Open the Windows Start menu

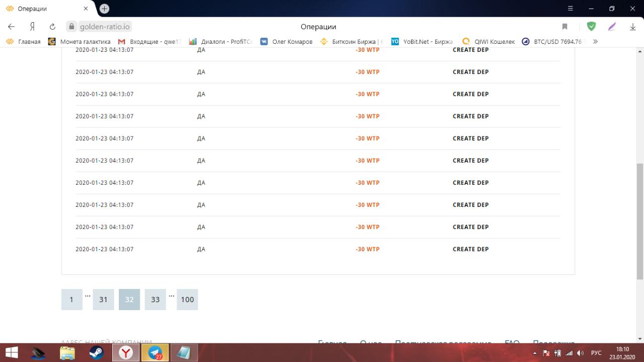click(12, 352)
